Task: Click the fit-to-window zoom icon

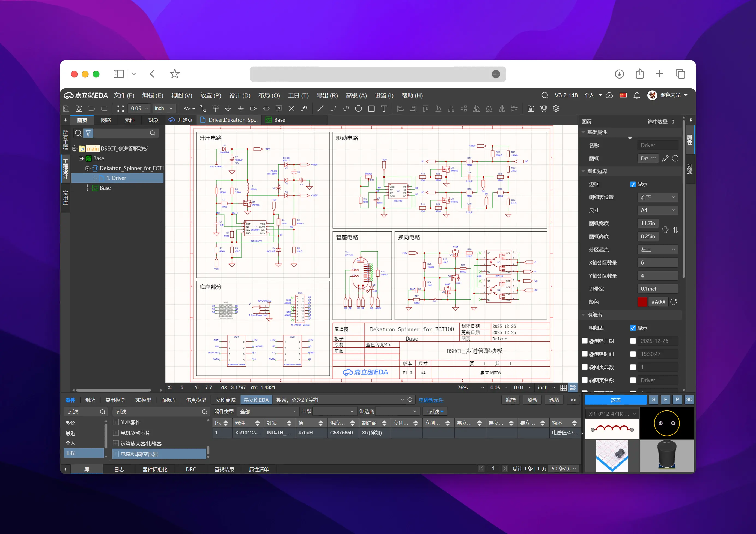Action: click(121, 109)
